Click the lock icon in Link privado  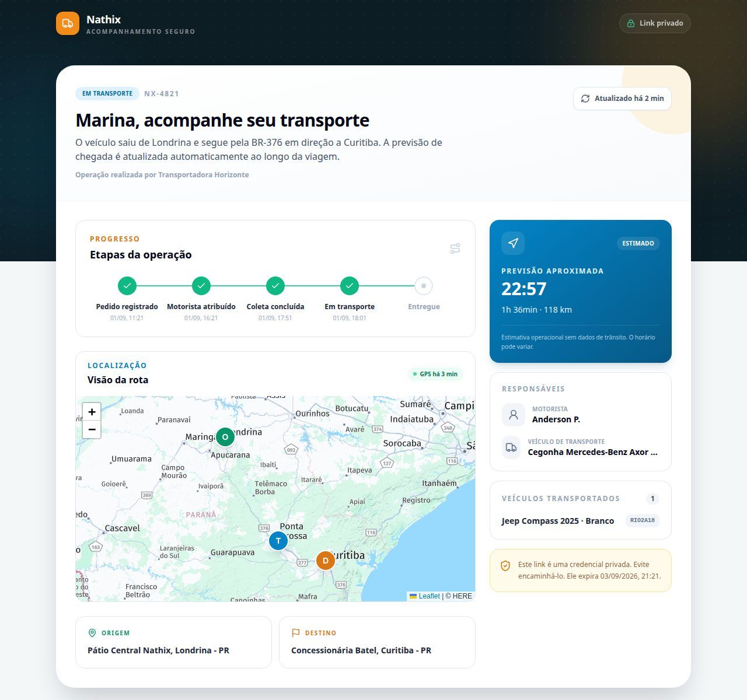tap(631, 23)
